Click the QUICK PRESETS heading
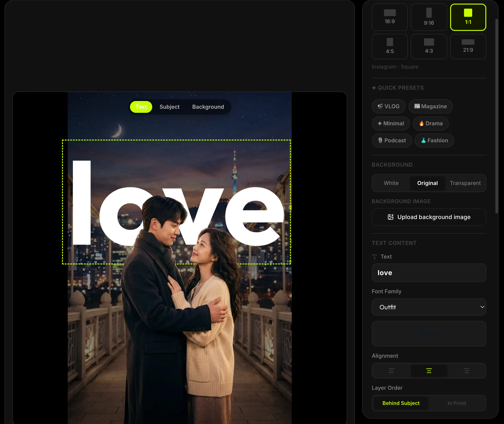The width and height of the screenshot is (504, 424). [398, 88]
